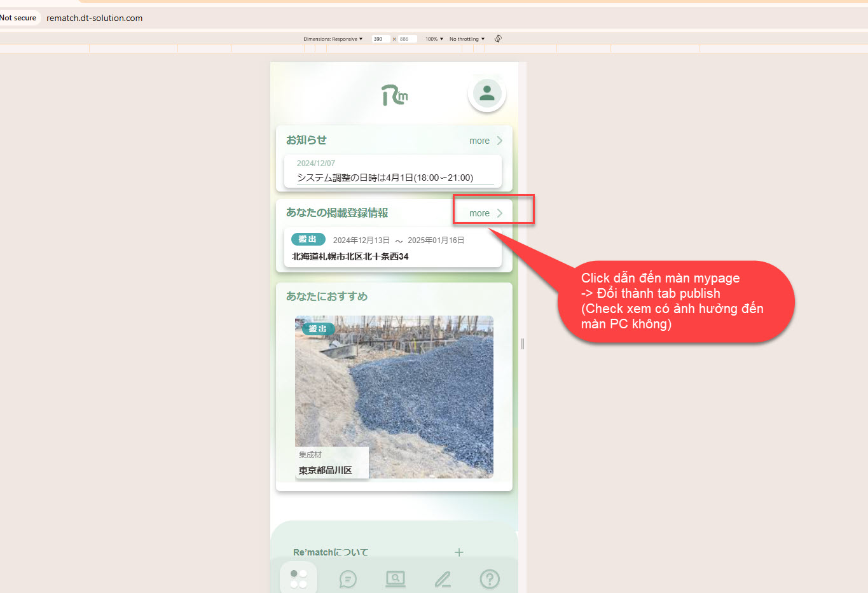
Task: Open the Dimensions: Responsive dropdown
Action: point(333,39)
